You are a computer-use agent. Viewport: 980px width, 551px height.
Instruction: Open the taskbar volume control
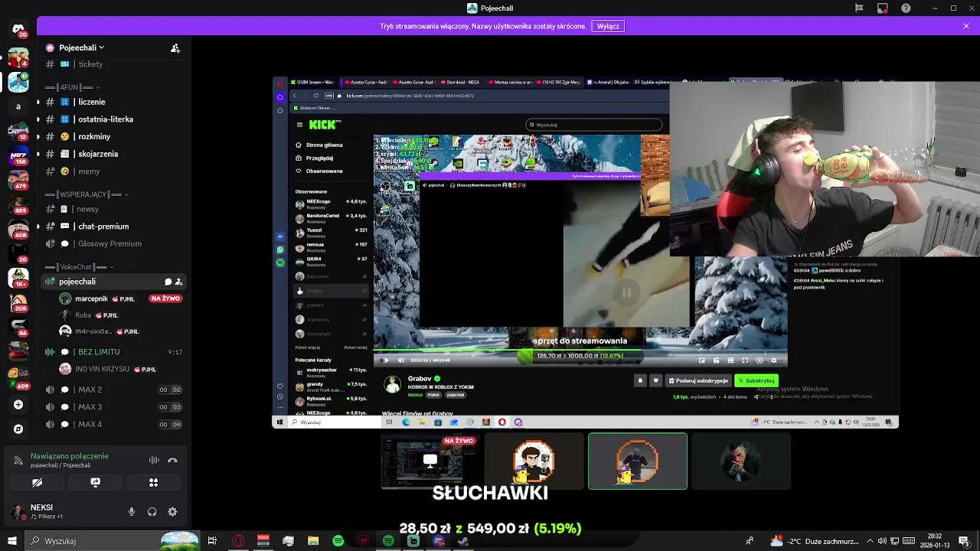coord(881,541)
